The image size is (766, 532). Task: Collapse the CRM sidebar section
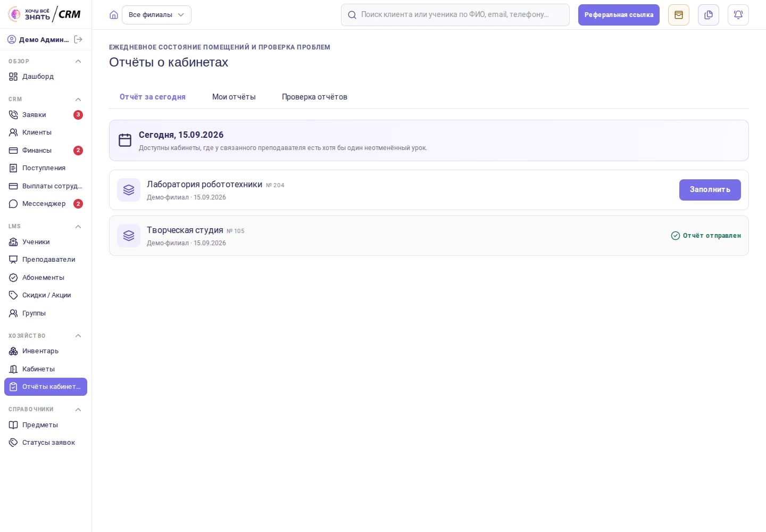point(78,99)
